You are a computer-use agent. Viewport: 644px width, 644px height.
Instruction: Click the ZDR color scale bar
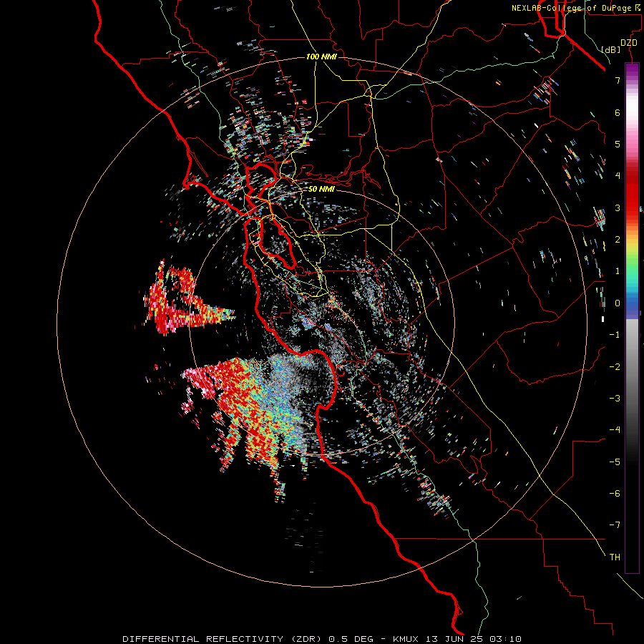(632, 318)
